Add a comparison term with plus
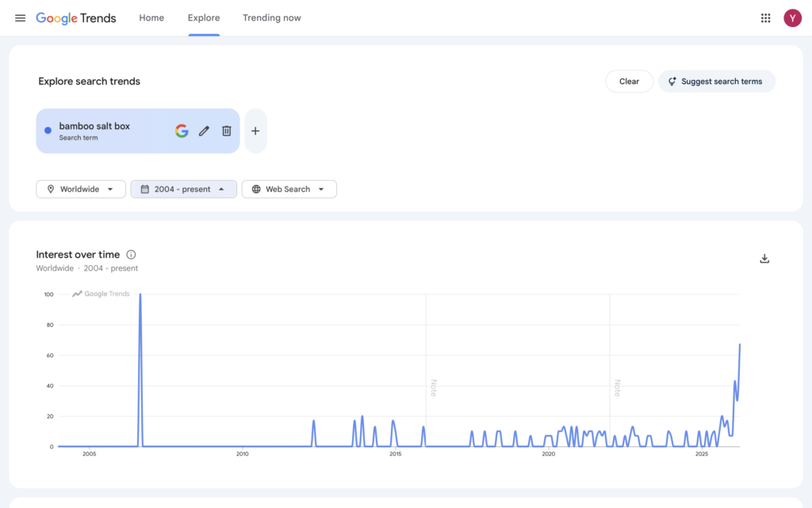 [255, 131]
